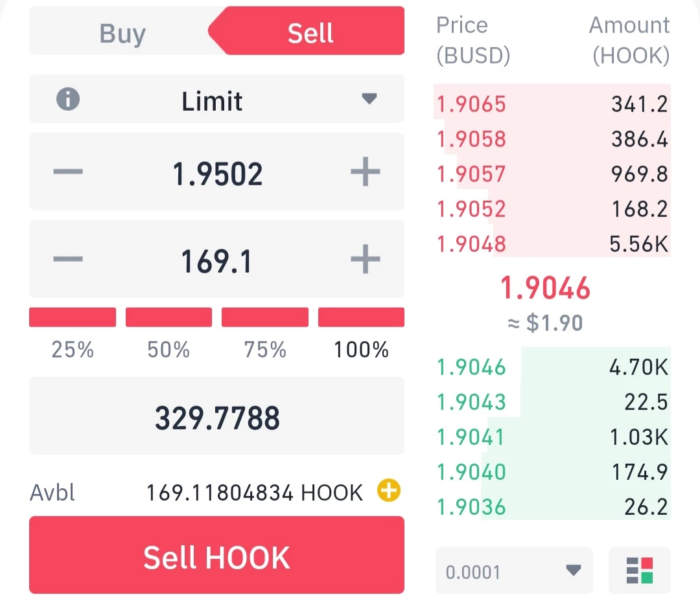Click the total field showing 329.7788
The image size is (700, 612).
pyautogui.click(x=216, y=416)
